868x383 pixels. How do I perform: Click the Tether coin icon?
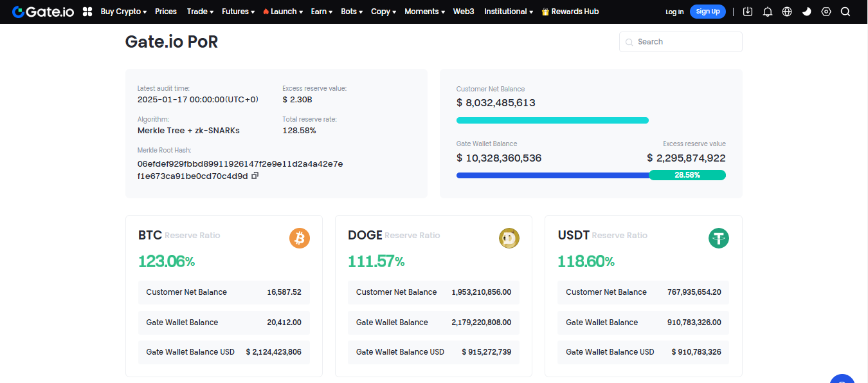(719, 238)
